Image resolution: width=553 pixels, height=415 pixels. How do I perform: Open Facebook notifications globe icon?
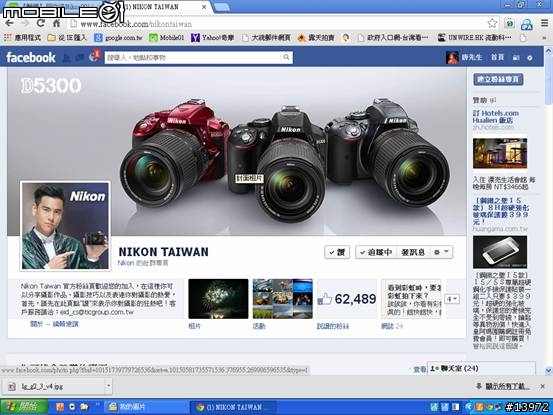94,56
